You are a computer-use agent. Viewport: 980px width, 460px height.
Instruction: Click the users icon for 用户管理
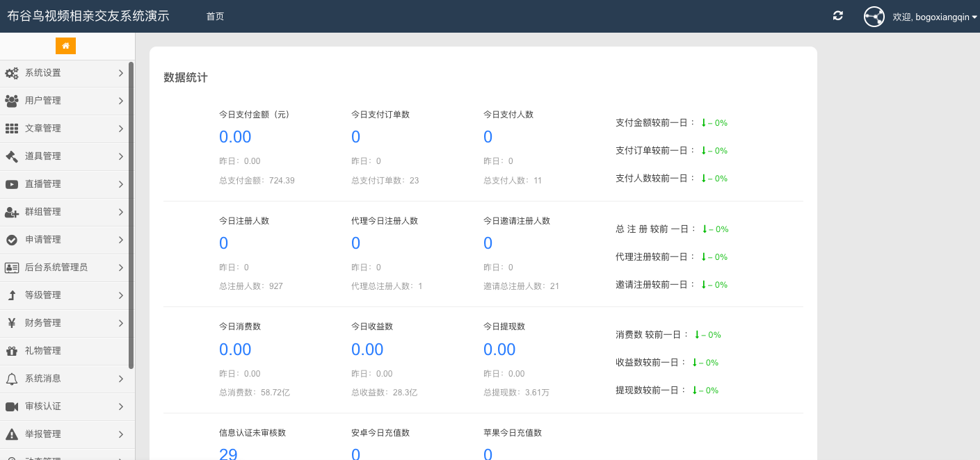coord(12,101)
